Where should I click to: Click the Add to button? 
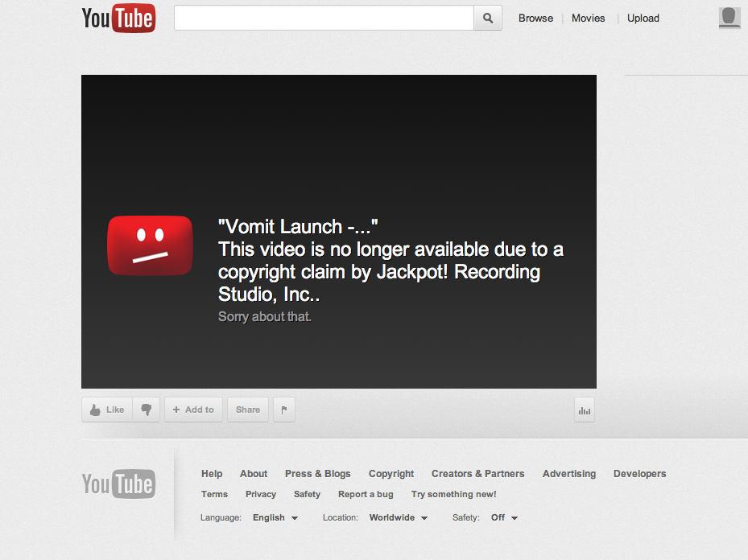[193, 409]
